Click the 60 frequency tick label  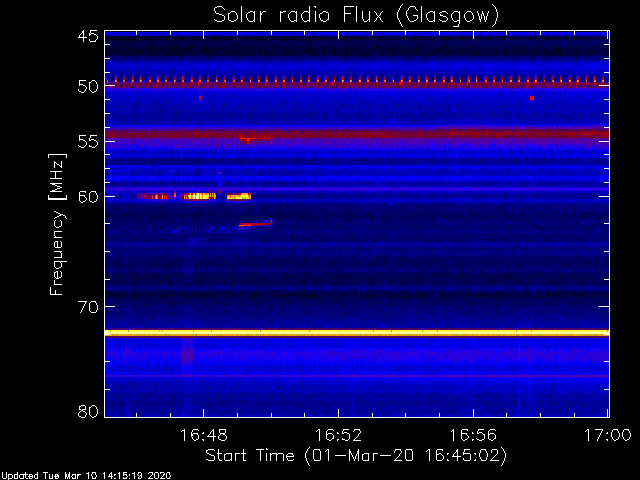[x=88, y=197]
